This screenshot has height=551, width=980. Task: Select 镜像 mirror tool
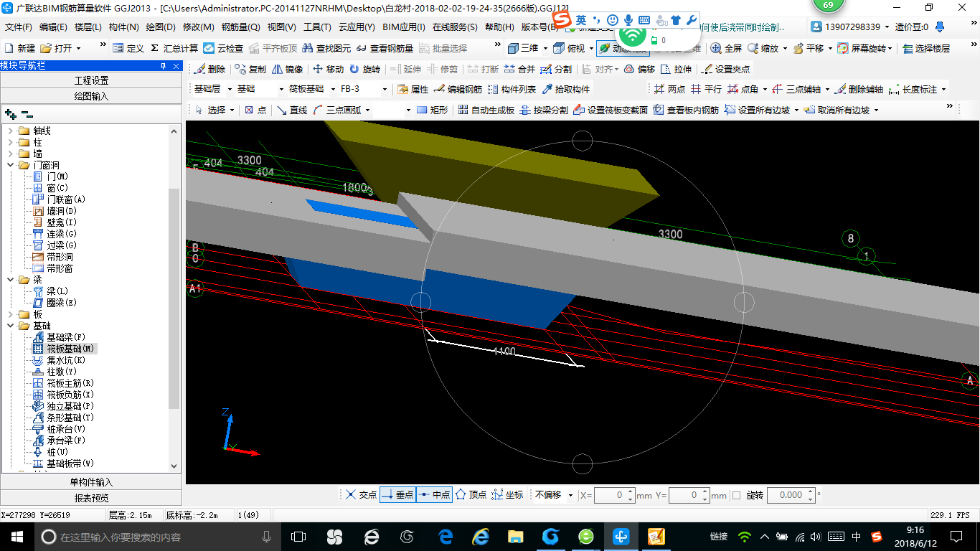coord(287,70)
